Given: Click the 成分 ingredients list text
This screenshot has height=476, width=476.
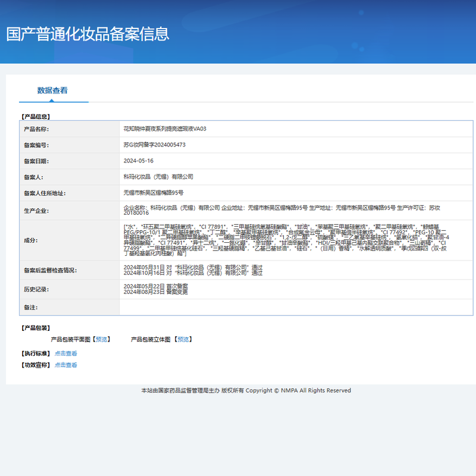Looking at the screenshot, I should pyautogui.click(x=286, y=240).
